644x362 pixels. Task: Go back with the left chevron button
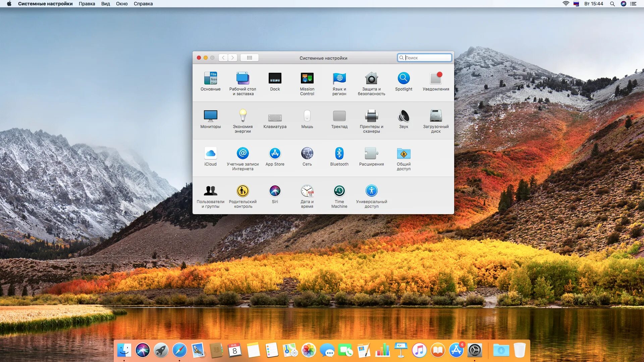click(x=223, y=58)
